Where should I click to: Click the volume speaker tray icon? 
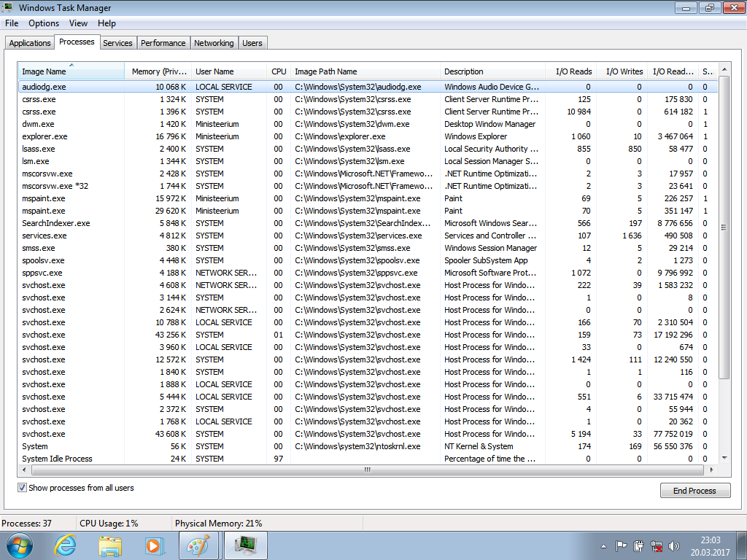tap(673, 546)
